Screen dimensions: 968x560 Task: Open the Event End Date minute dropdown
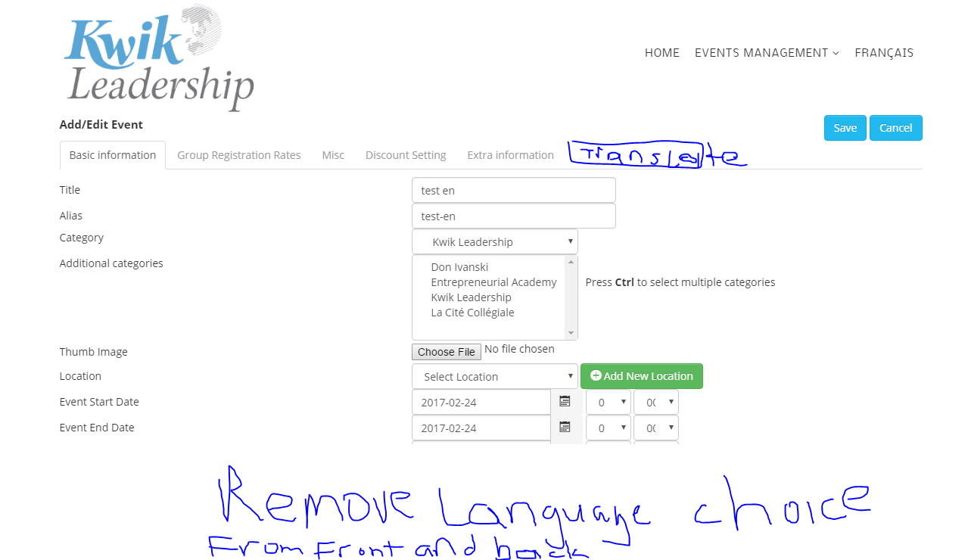click(x=655, y=428)
